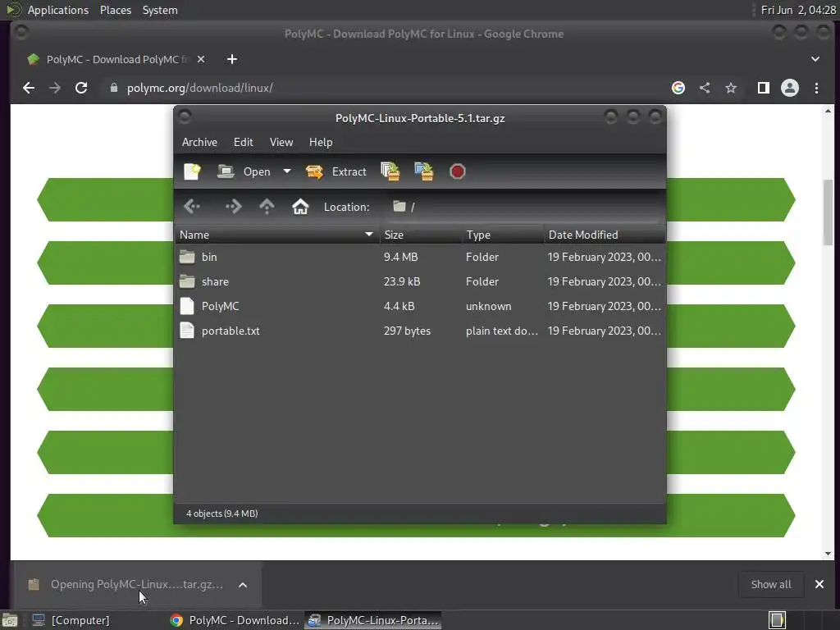Close the Chrome downloads bar

[x=819, y=584]
